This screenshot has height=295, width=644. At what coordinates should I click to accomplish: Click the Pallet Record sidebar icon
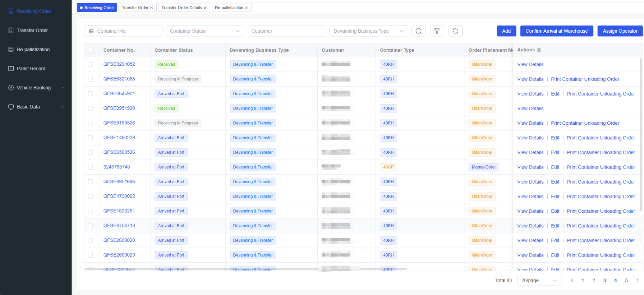click(11, 68)
